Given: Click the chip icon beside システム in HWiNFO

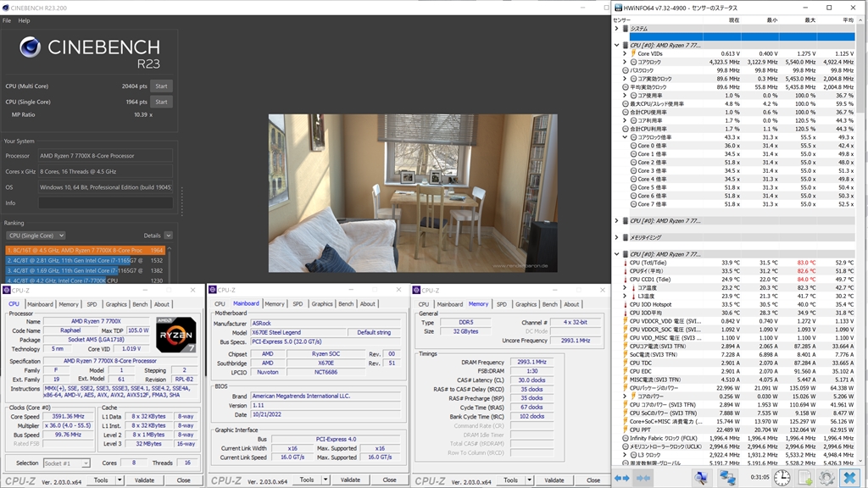Looking at the screenshot, I should [x=626, y=28].
